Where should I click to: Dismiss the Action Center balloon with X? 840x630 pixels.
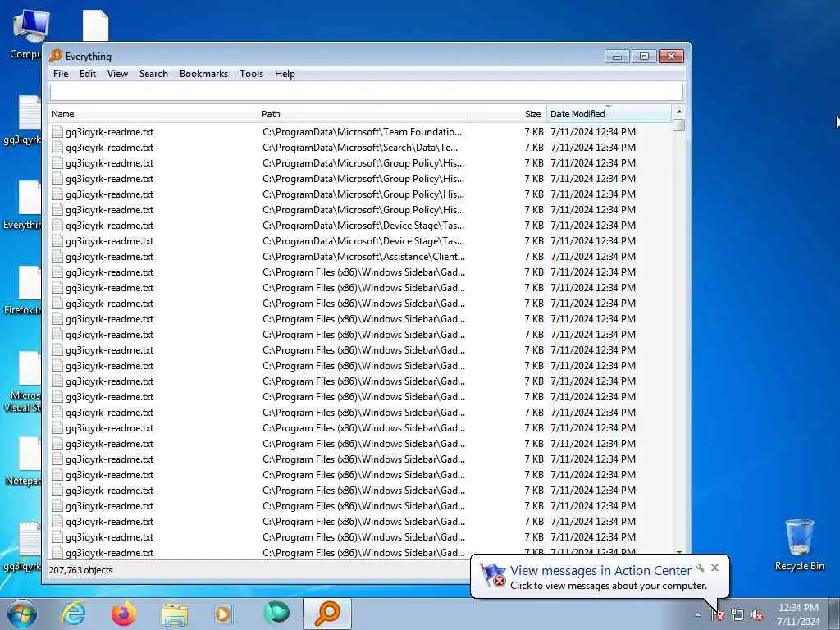(x=714, y=568)
